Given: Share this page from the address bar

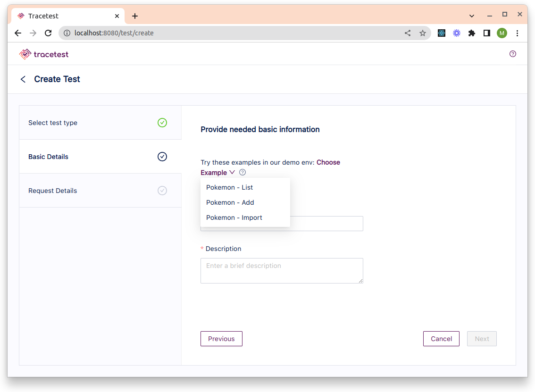Looking at the screenshot, I should tap(408, 33).
